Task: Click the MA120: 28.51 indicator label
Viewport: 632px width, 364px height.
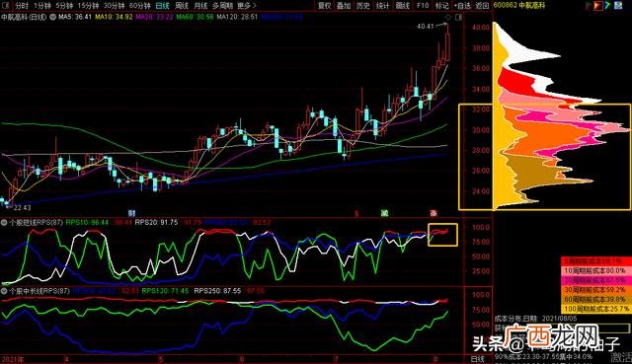Action: point(237,18)
